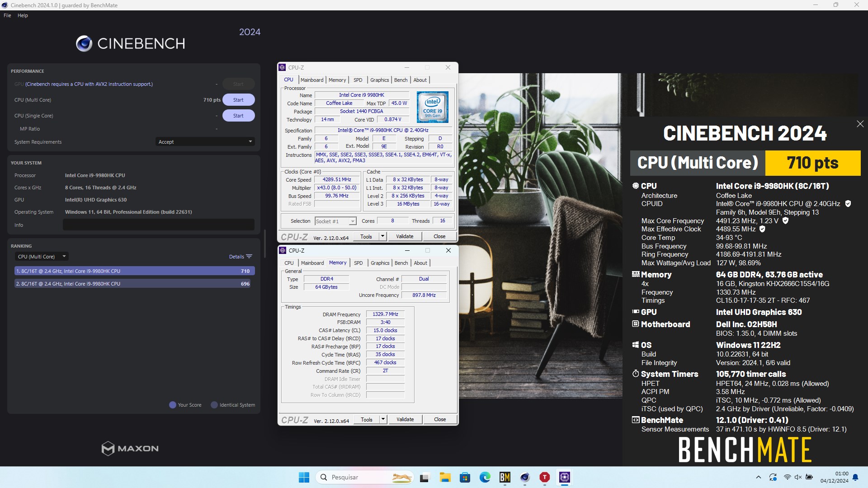Open ranking Details filter icon

(x=249, y=257)
